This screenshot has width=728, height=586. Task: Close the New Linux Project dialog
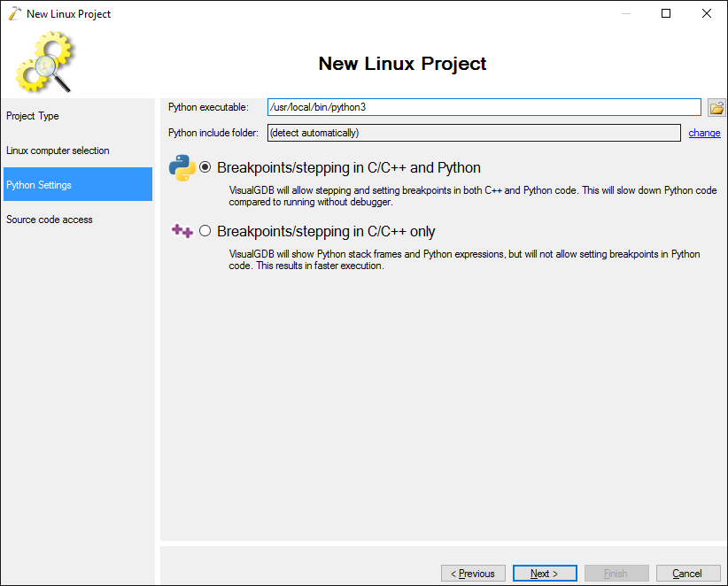706,13
